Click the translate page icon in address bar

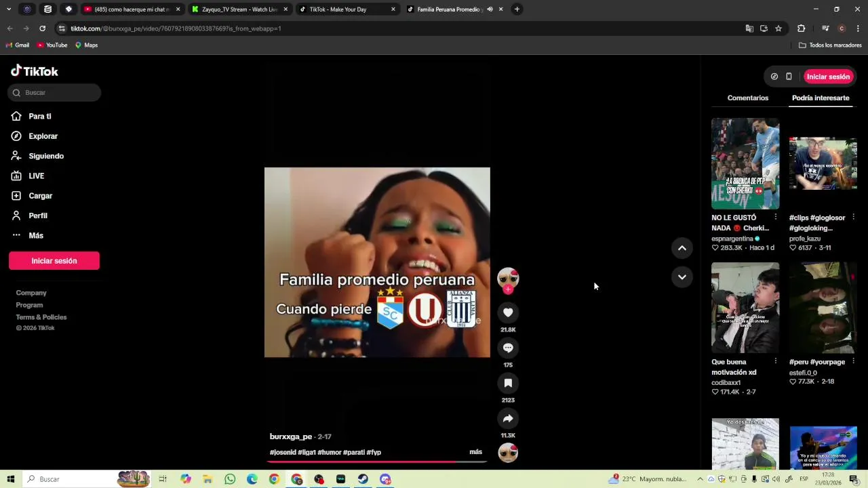(x=749, y=28)
